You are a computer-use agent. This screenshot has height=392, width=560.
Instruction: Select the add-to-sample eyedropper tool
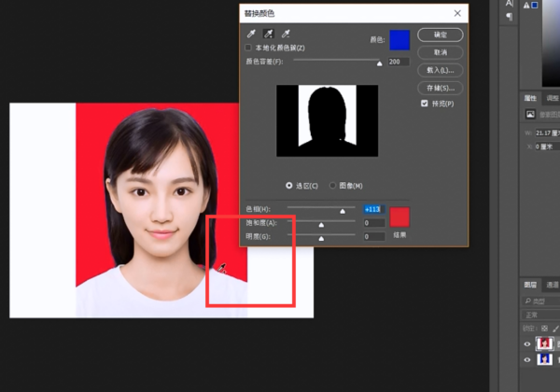(x=267, y=34)
